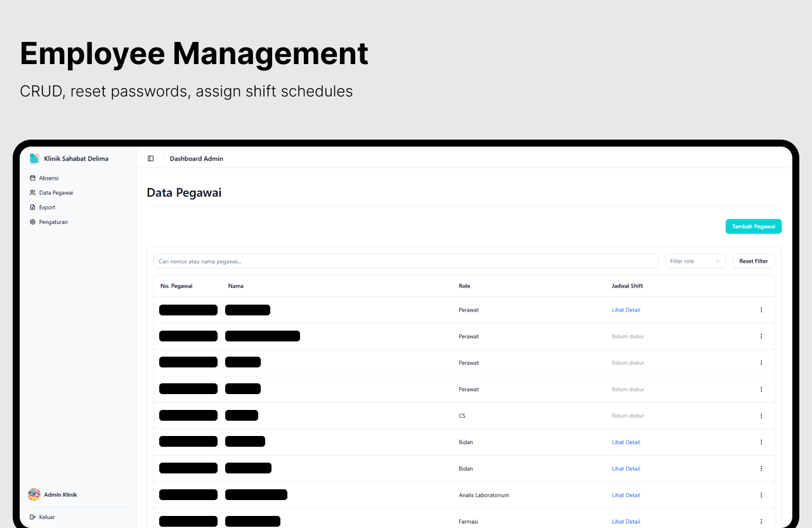Image resolution: width=812 pixels, height=528 pixels.
Task: Open the Filter role dropdown
Action: click(x=695, y=261)
